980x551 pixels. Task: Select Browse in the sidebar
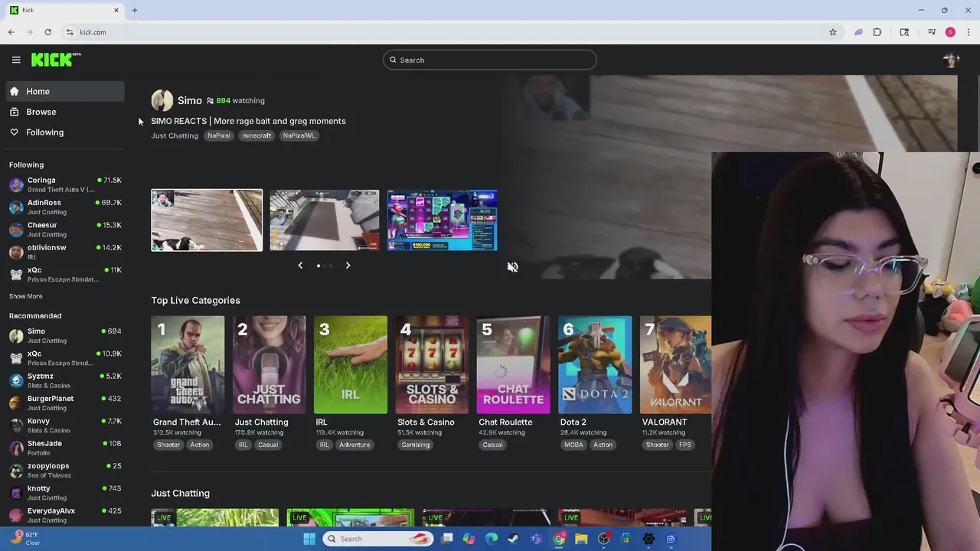point(66,112)
